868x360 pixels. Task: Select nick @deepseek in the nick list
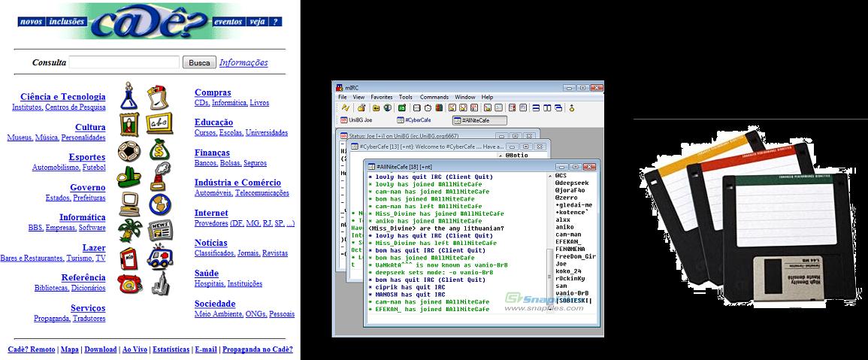(572, 183)
